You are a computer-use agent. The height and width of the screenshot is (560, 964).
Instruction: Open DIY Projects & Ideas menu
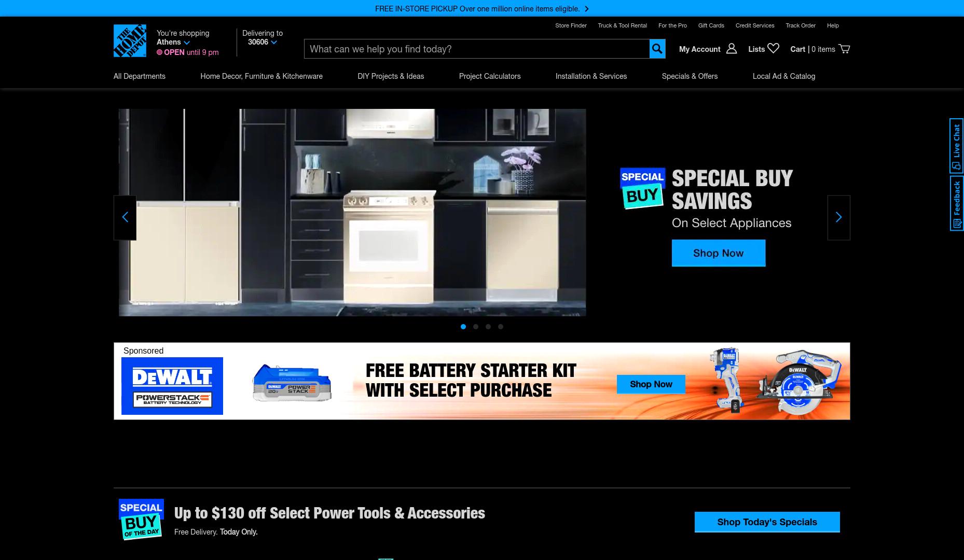pyautogui.click(x=391, y=76)
